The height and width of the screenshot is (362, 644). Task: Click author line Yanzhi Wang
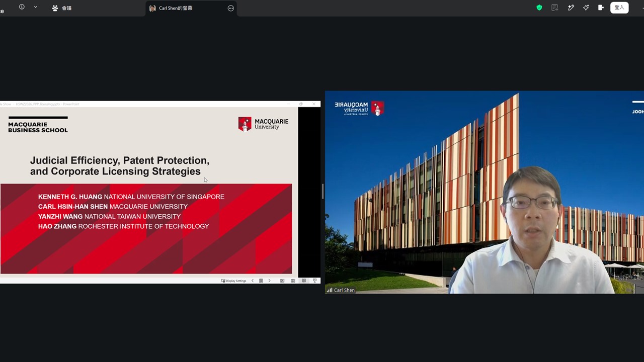109,216
